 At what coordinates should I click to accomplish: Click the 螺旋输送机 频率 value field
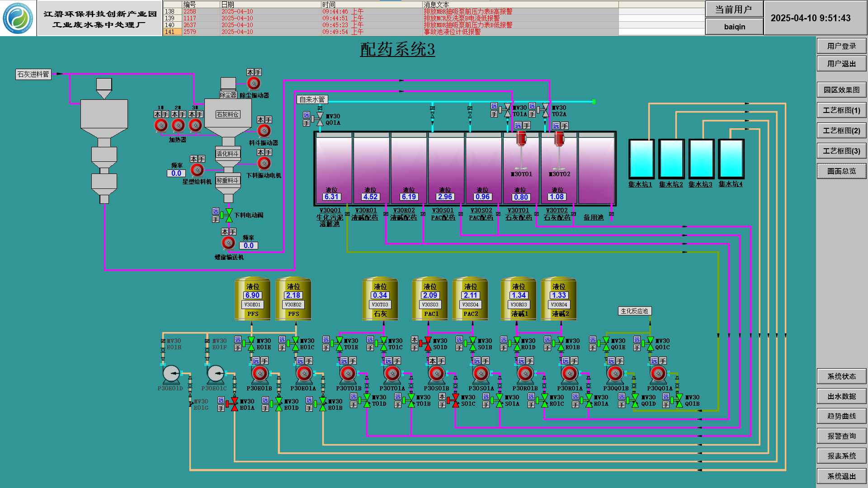coord(248,245)
